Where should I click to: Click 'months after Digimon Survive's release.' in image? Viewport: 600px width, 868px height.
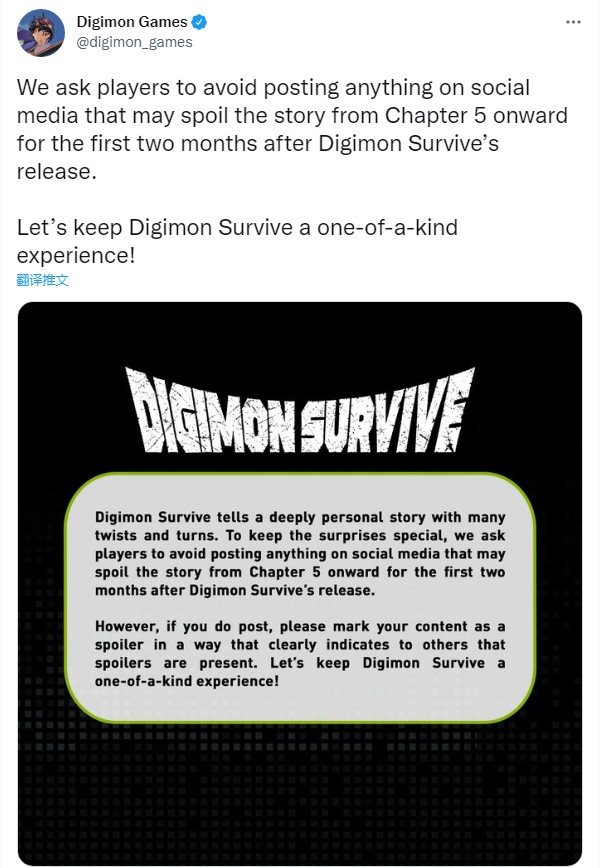235,590
